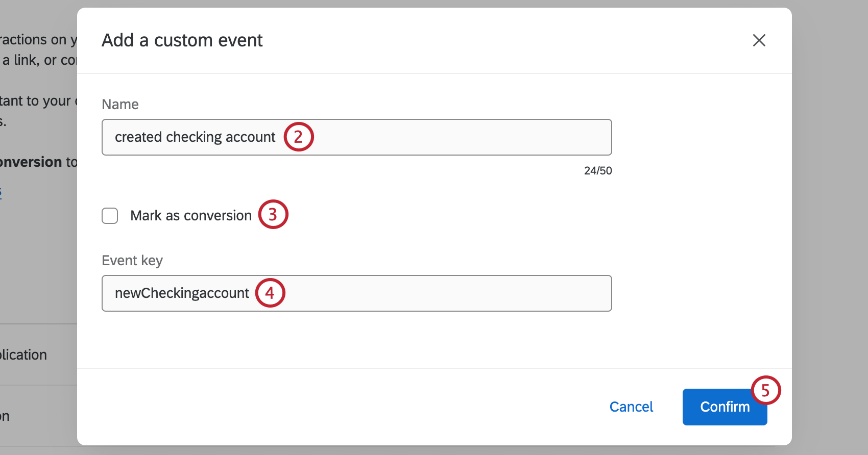Click the Mark as conversion label
The width and height of the screenshot is (868, 455).
[x=191, y=216]
